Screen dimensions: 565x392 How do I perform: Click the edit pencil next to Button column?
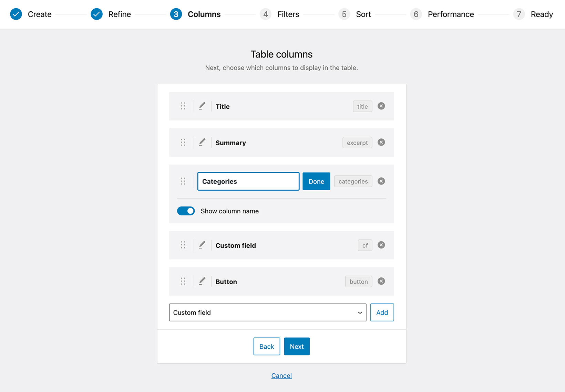202,281
